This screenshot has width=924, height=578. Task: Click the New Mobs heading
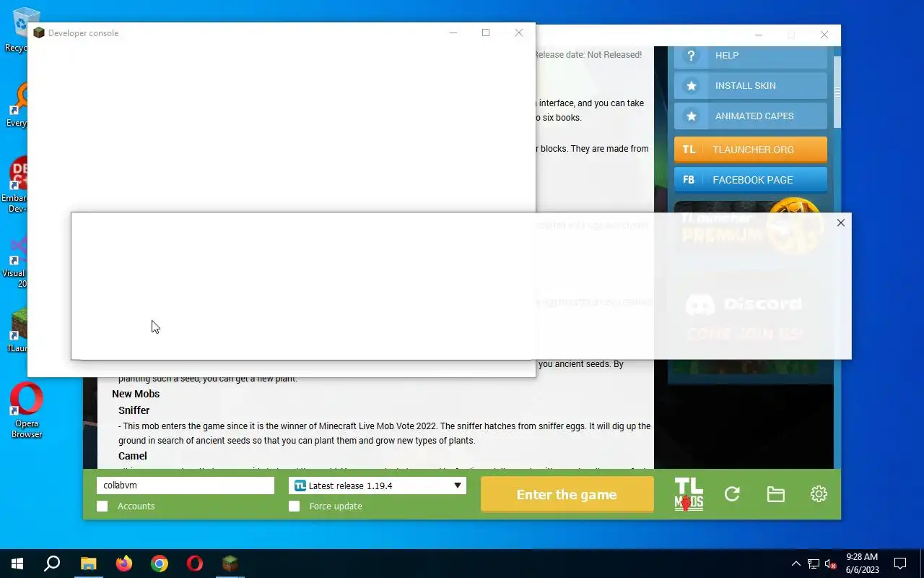click(136, 394)
